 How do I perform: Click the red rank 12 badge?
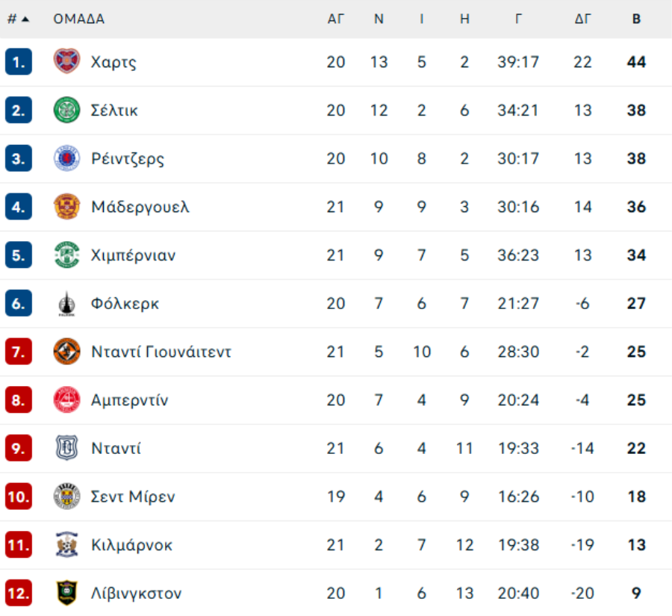[18, 594]
